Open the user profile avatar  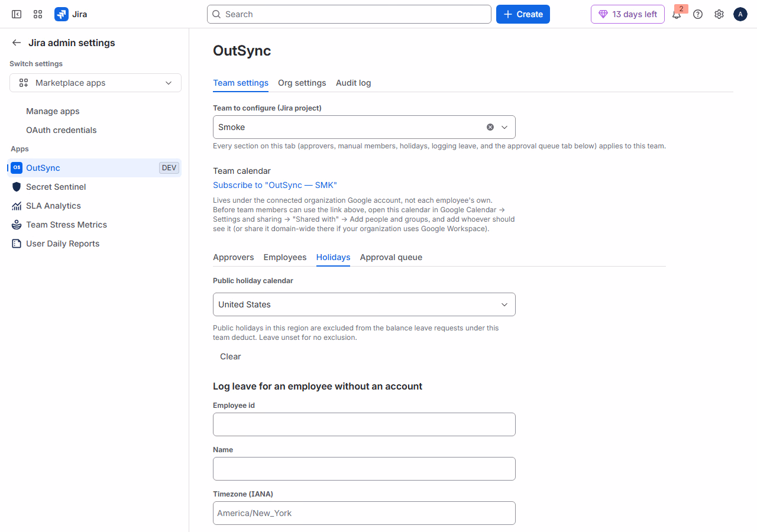tap(740, 14)
